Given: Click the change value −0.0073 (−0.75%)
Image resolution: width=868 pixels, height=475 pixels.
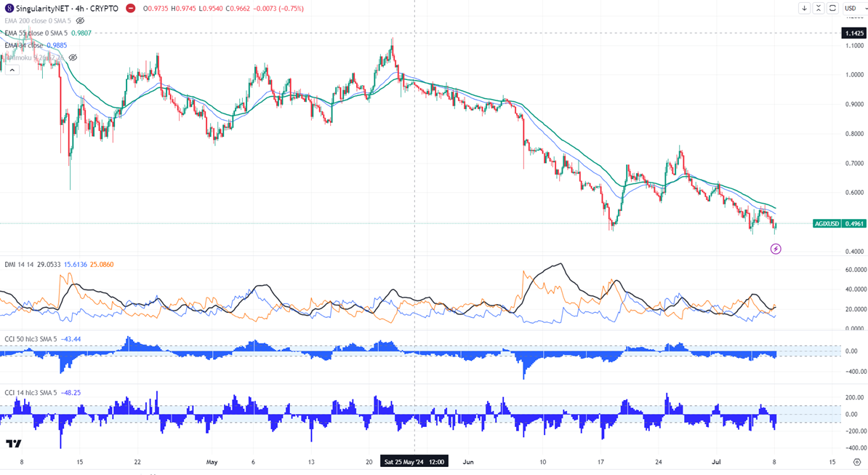Looking at the screenshot, I should 279,8.
